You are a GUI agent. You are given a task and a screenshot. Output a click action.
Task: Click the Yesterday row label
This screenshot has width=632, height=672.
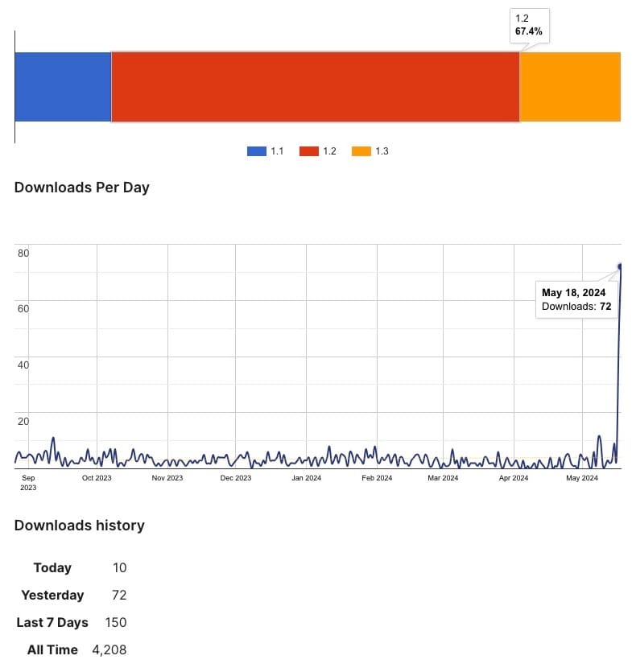(52, 596)
